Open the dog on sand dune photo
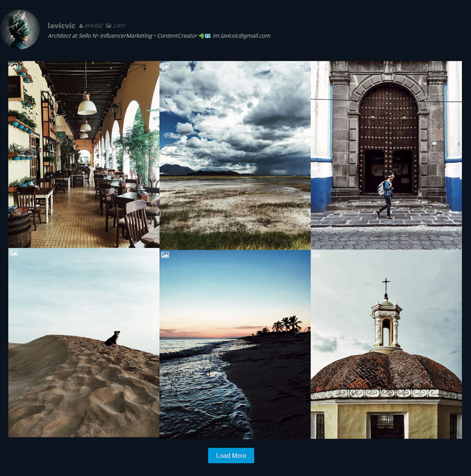Screen dimensions: 471x476 pos(84,343)
